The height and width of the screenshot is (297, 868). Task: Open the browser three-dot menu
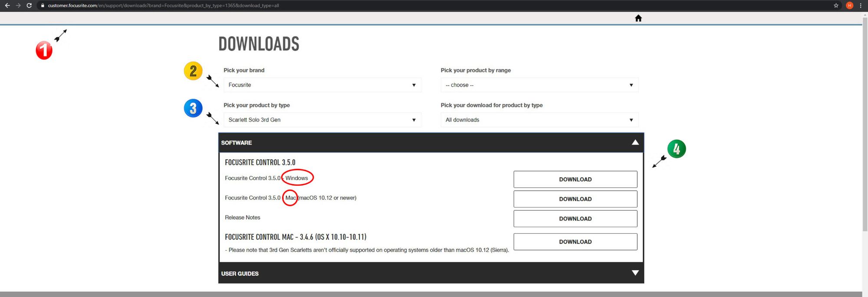point(861,6)
